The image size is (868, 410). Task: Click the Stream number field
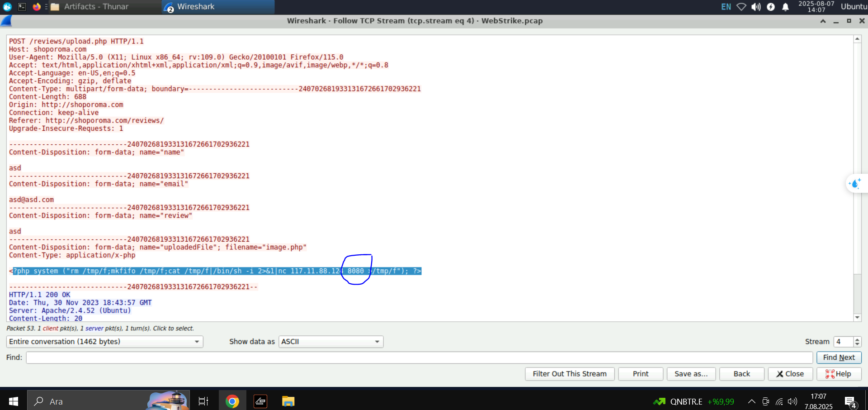click(844, 342)
